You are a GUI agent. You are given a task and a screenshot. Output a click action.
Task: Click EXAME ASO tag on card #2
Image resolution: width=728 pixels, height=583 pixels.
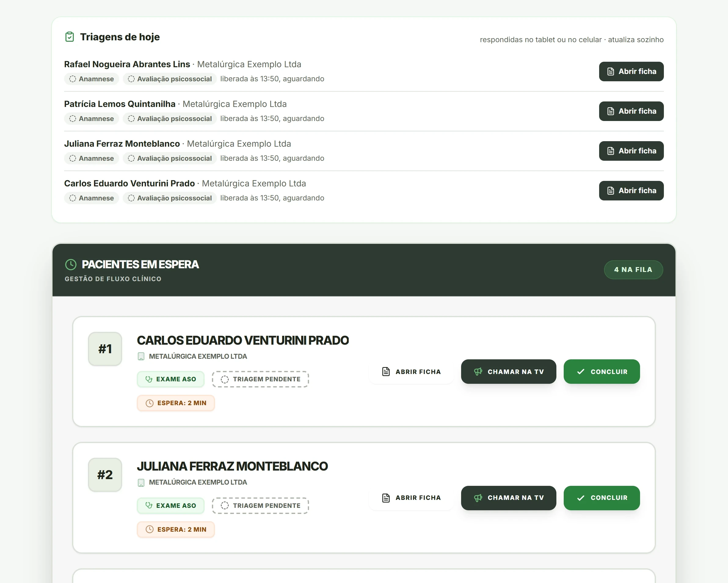point(170,505)
